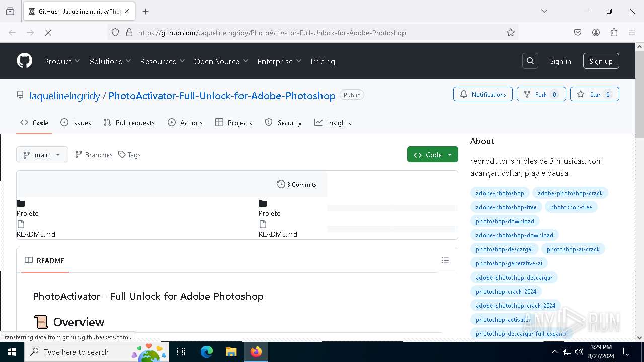Click the adobe-photoshop-crack topic tag
This screenshot has height=362, width=644.
pyautogui.click(x=570, y=193)
